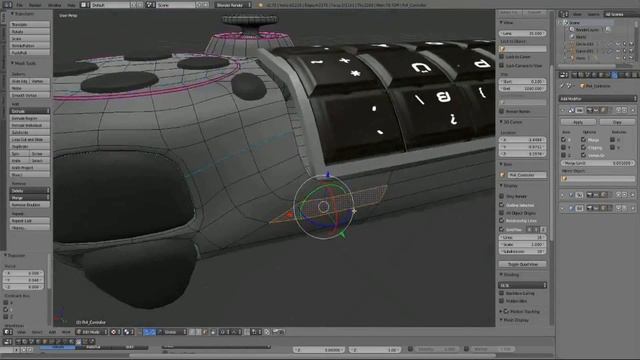Toggle Constraint Axis X checkbox
The width and height of the screenshot is (640, 360).
6,302
